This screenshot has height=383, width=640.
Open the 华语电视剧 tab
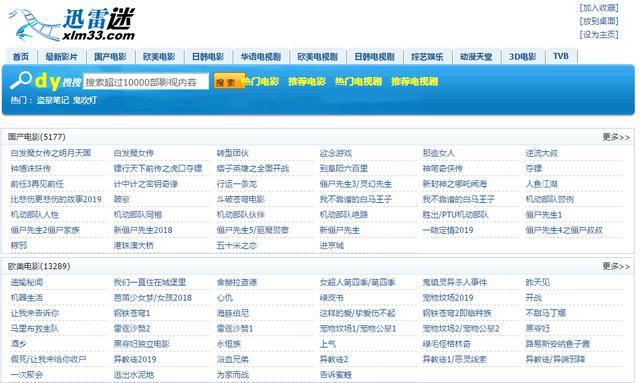[261, 57]
